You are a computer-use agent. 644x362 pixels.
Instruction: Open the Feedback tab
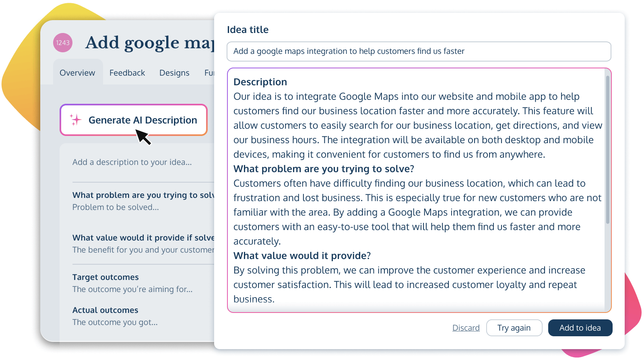pos(127,73)
